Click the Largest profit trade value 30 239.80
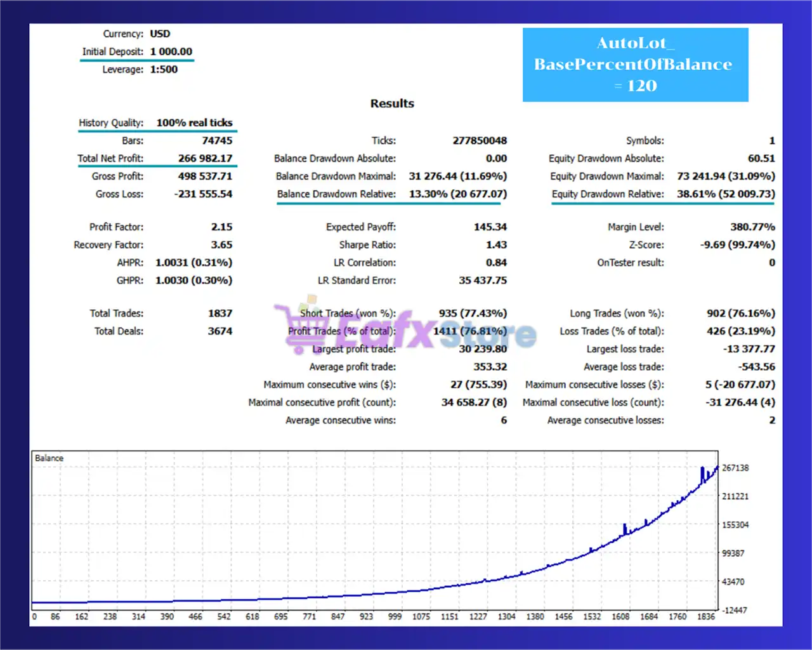This screenshot has width=812, height=650. click(483, 348)
